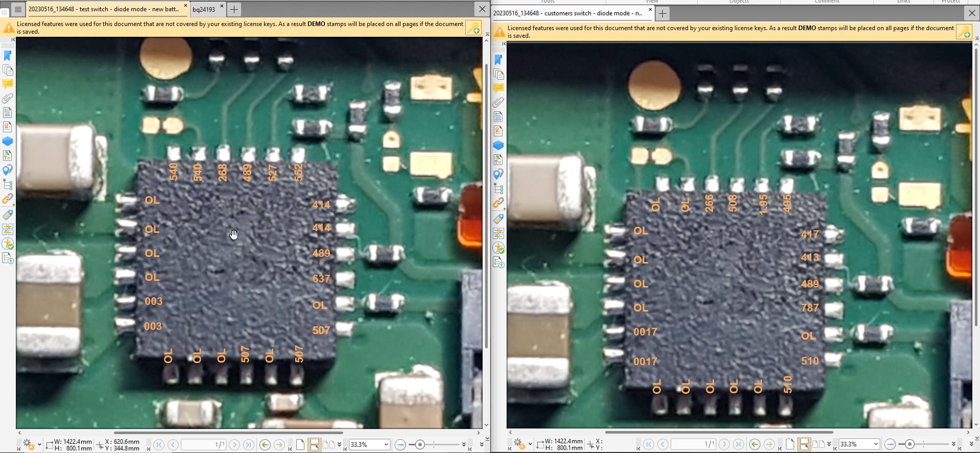Screen dimensions: 980x453
Task: Enable single page layout in right window
Action: (x=790, y=445)
